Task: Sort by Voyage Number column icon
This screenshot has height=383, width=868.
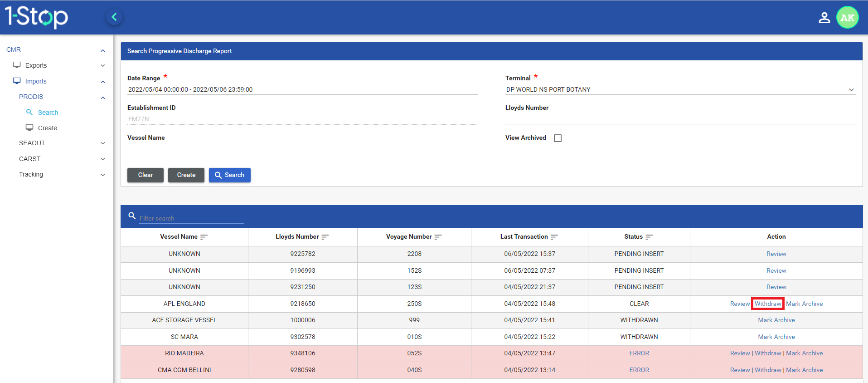Action: pos(438,237)
